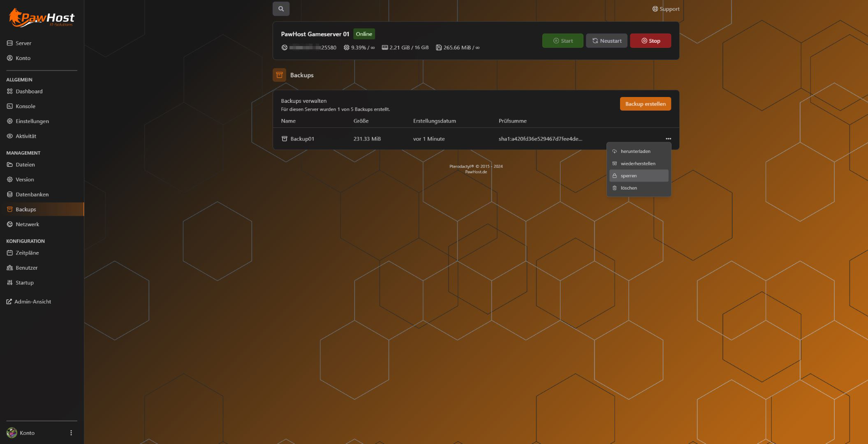Image resolution: width=868 pixels, height=444 pixels.
Task: Choose wiederherstellen in context menu
Action: point(638,164)
